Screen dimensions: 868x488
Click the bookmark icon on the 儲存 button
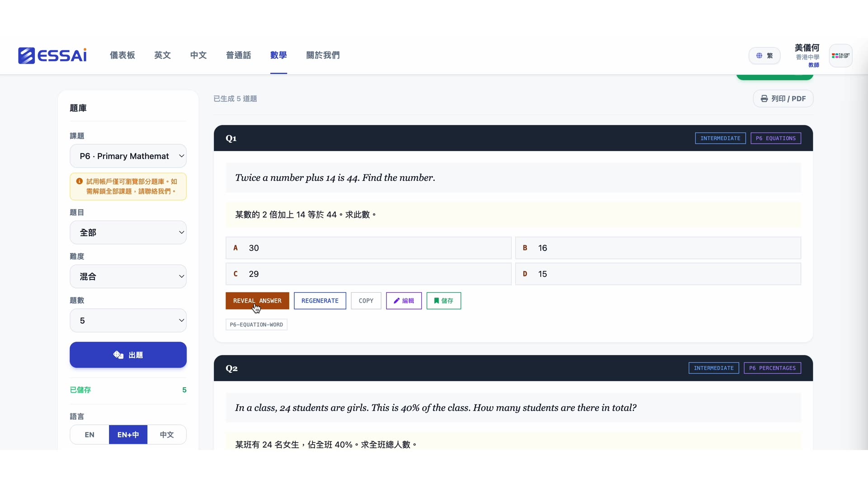[x=436, y=300]
